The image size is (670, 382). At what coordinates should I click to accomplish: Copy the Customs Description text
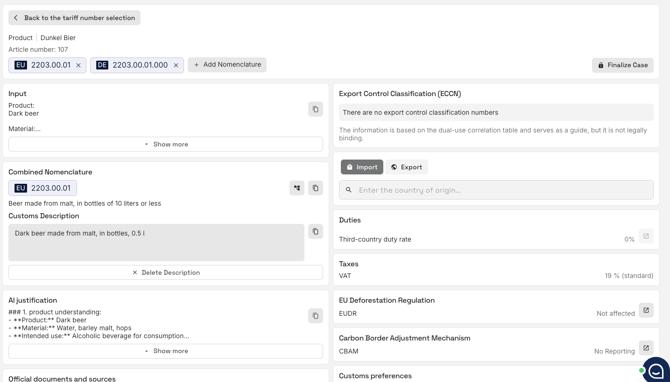tap(315, 232)
